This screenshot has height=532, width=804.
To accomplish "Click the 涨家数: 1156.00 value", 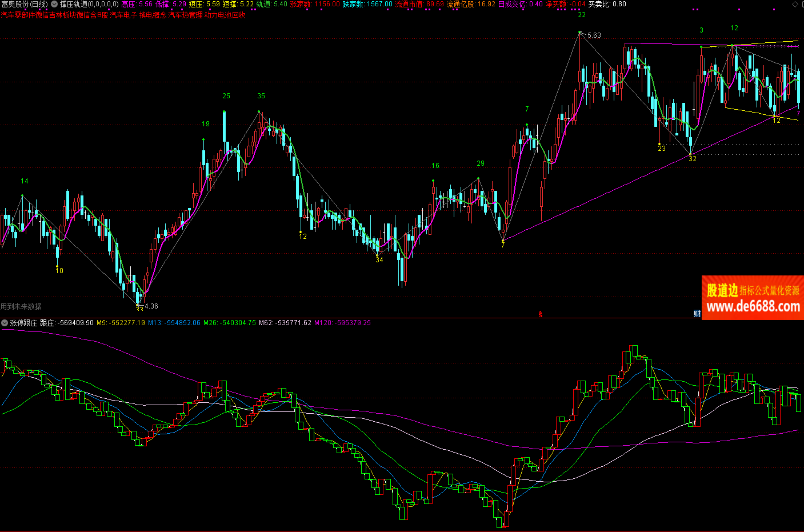I will click(315, 4).
